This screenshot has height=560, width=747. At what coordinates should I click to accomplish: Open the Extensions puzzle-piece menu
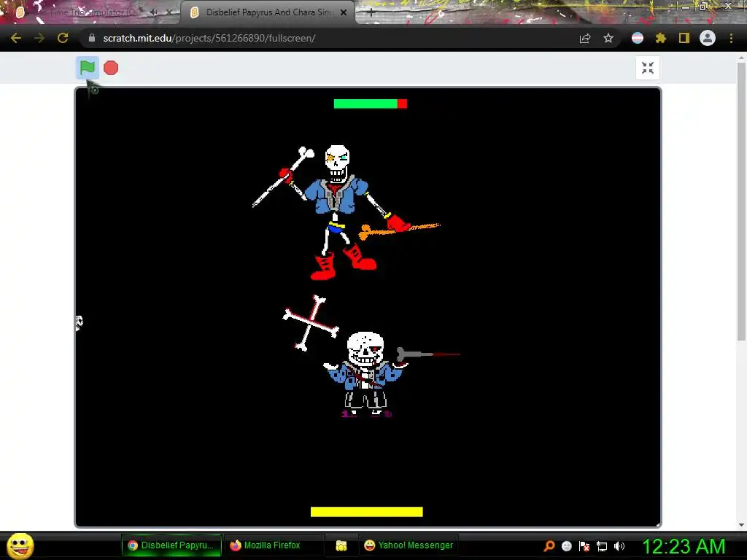point(661,39)
